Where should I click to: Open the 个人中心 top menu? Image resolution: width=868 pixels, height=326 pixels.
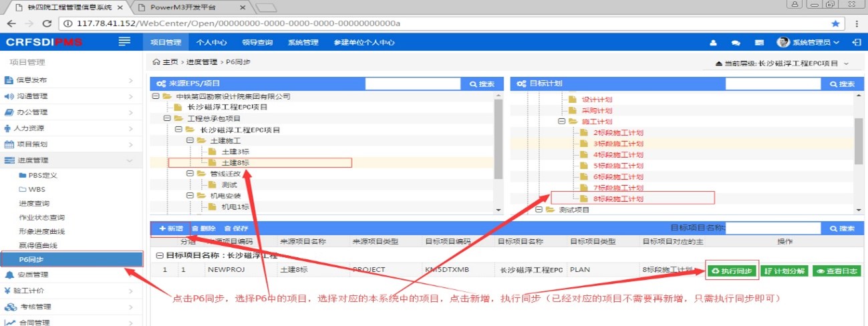pyautogui.click(x=211, y=42)
